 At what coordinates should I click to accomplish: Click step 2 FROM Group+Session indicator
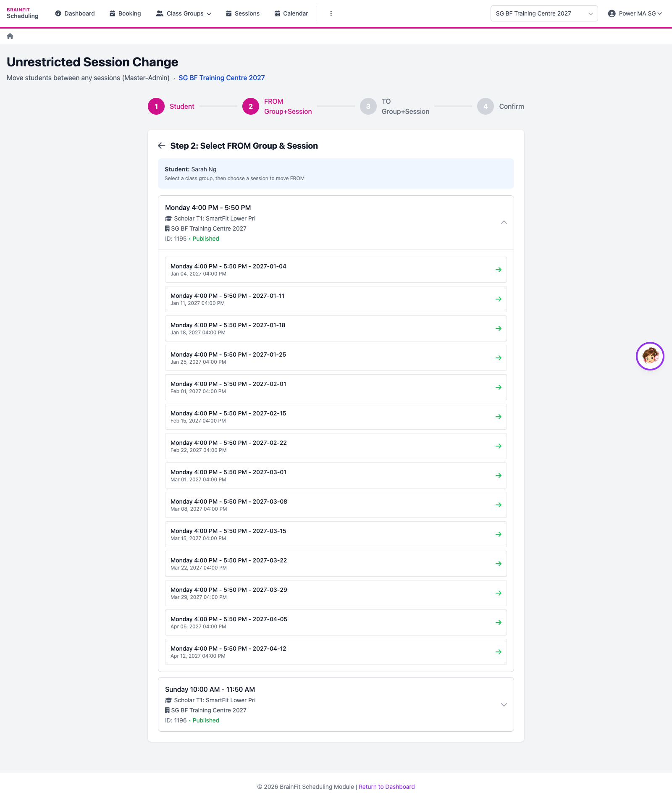277,106
